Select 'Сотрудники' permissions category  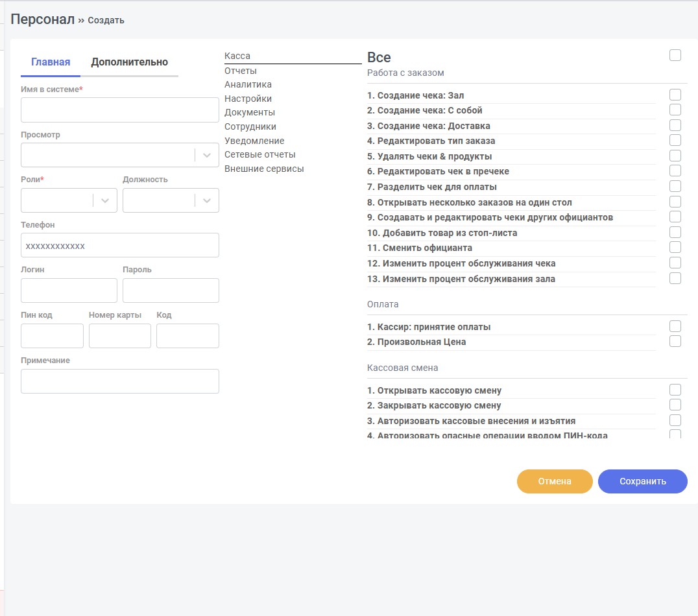250,127
